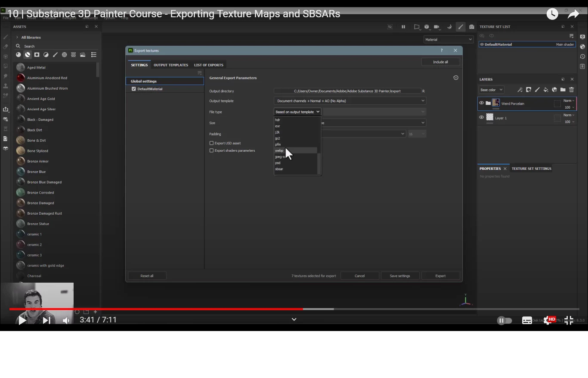588x378 pixels.
Task: Choose webp from the file type list
Action: tap(296, 151)
